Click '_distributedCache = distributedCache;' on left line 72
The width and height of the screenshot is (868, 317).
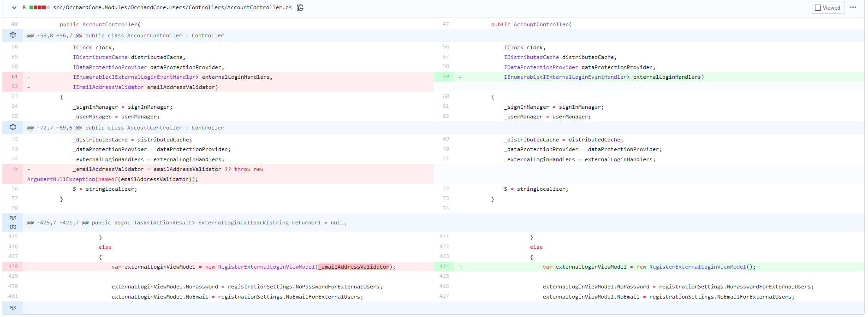[132, 140]
